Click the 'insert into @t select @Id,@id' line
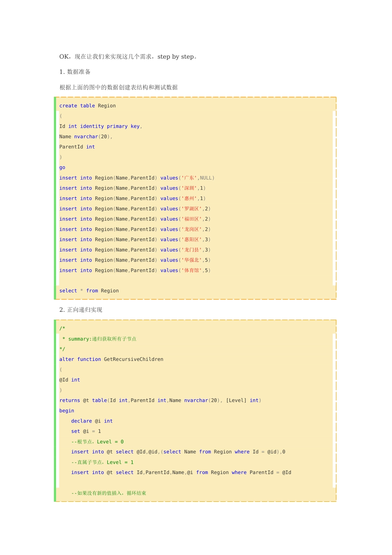Image resolution: width=392 pixels, height=555 pixels. 178,452
